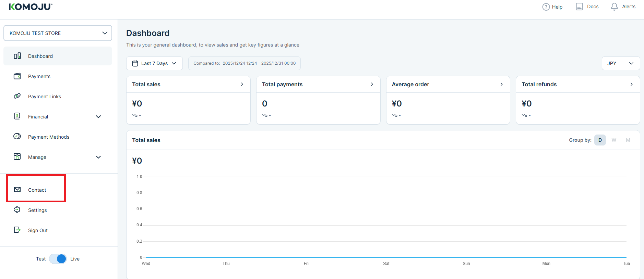Click the Payments wallet icon

click(17, 76)
